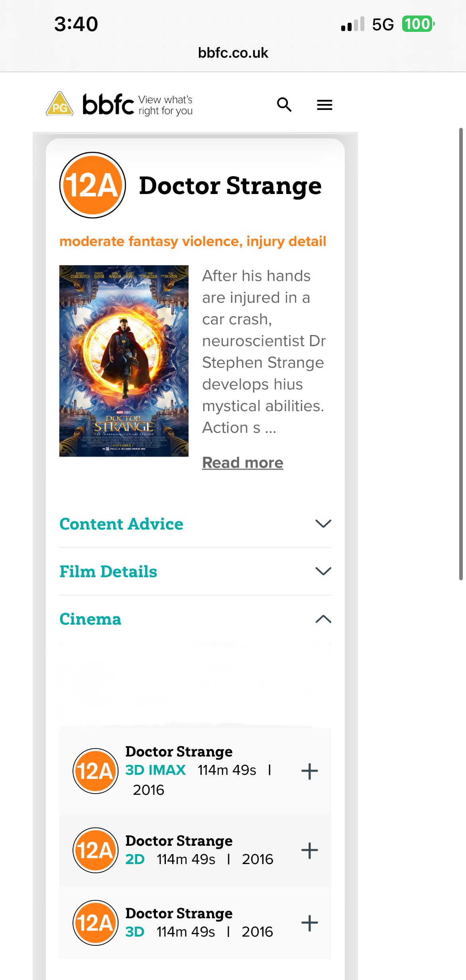Tap the bbfc.co.uk address bar
The width and height of the screenshot is (466, 980).
tap(233, 53)
